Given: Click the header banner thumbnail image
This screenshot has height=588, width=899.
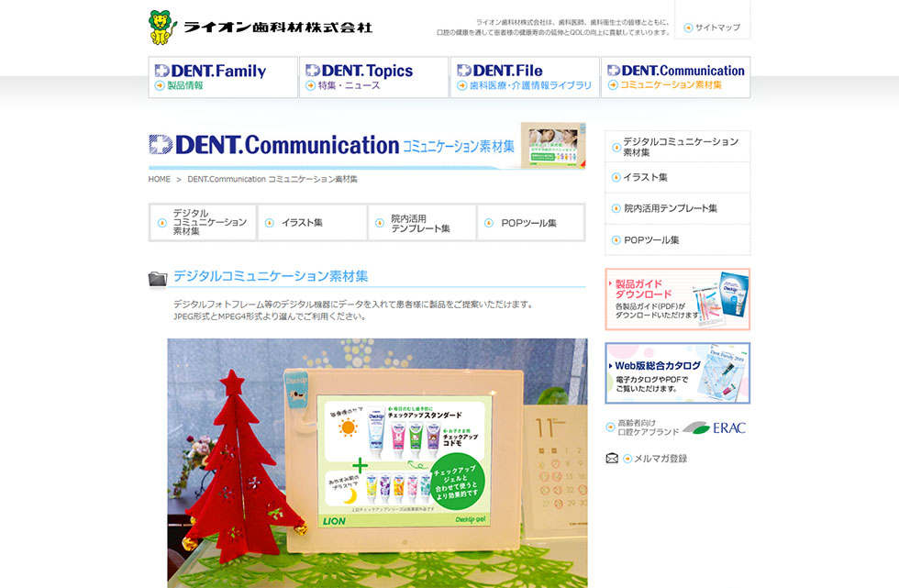Looking at the screenshot, I should [553, 145].
